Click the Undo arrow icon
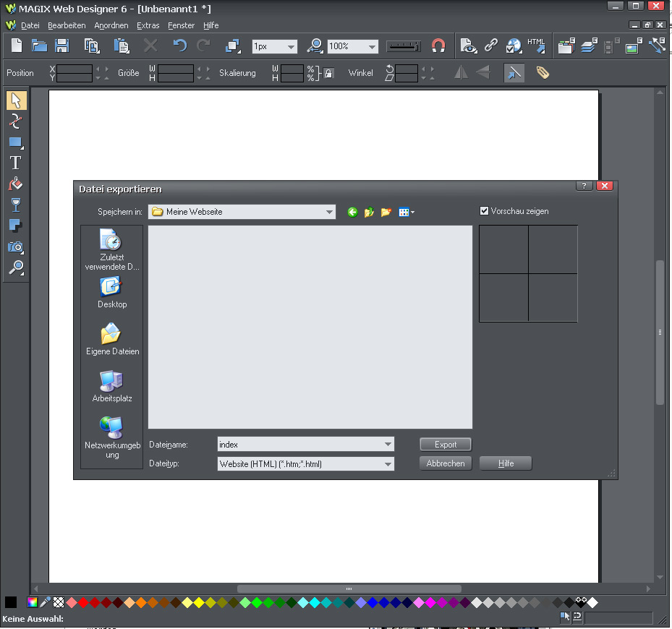Image resolution: width=672 pixels, height=629 pixels. tap(180, 46)
